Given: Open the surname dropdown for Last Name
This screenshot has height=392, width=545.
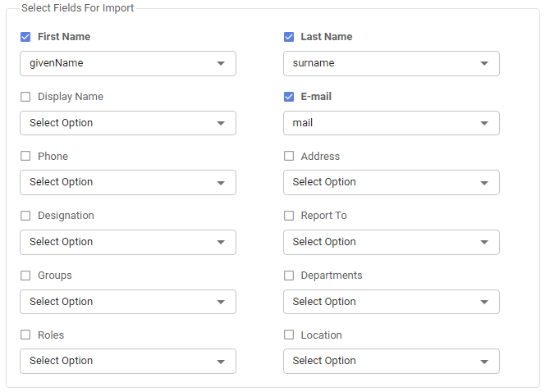Looking at the screenshot, I should (391, 63).
